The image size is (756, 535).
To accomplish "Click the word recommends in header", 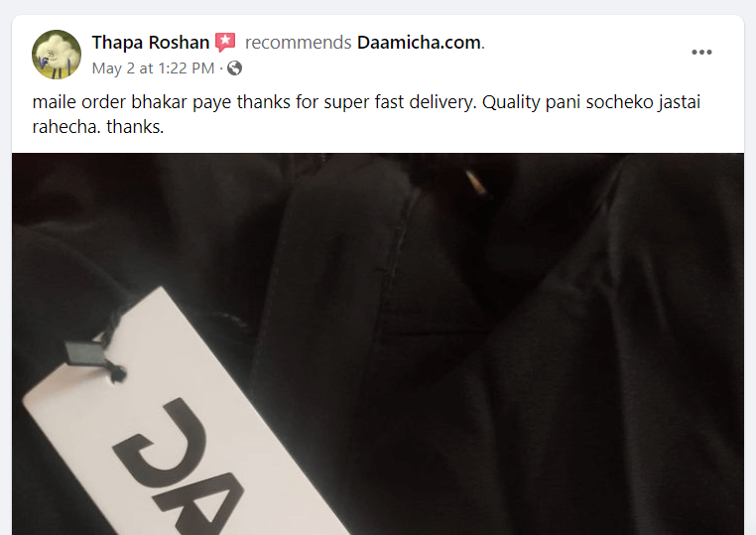I will coord(298,43).
